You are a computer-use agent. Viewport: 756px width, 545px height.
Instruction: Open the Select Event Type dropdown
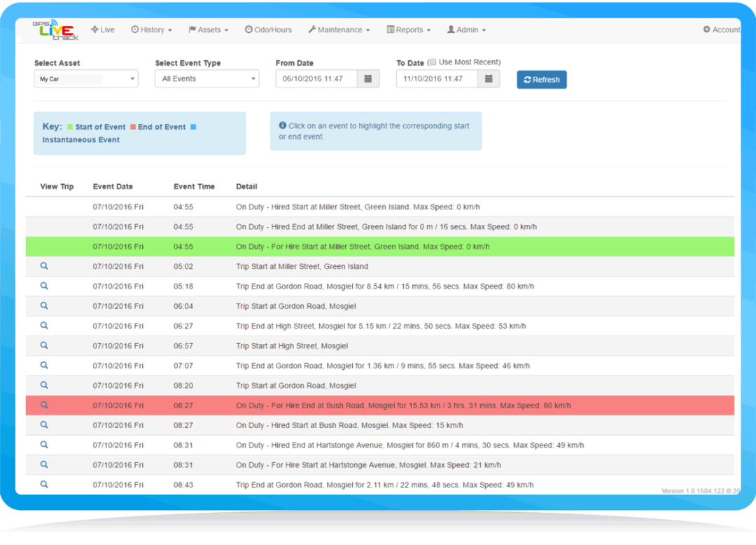click(206, 79)
